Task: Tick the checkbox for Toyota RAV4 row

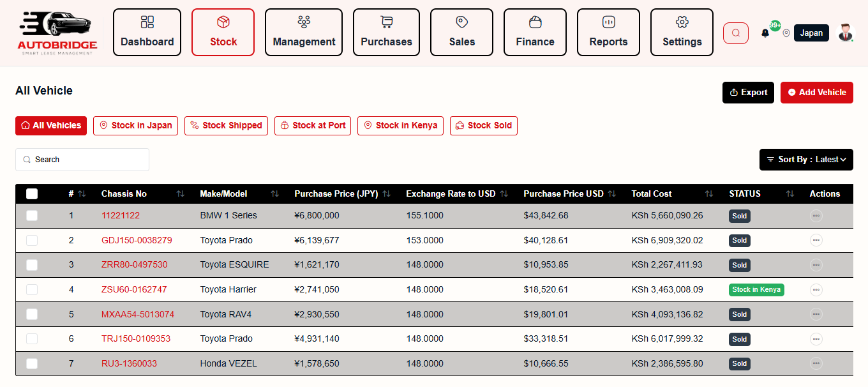Action: [x=32, y=314]
